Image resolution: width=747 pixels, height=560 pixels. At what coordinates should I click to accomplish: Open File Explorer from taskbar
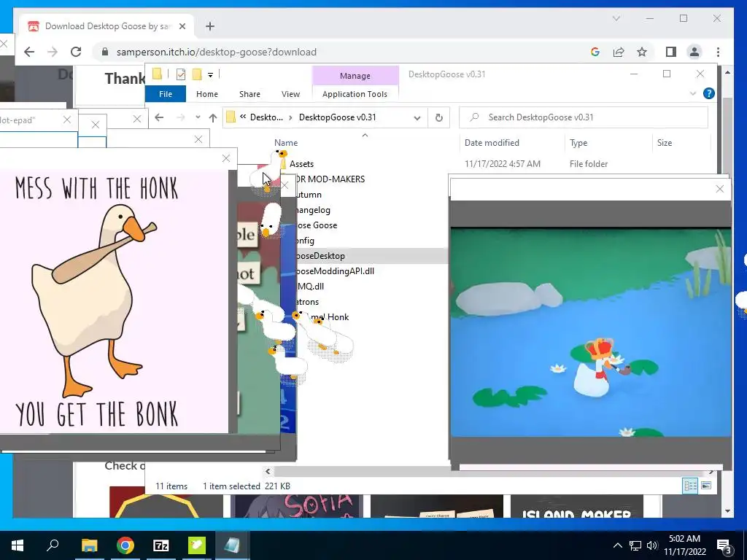pos(89,545)
